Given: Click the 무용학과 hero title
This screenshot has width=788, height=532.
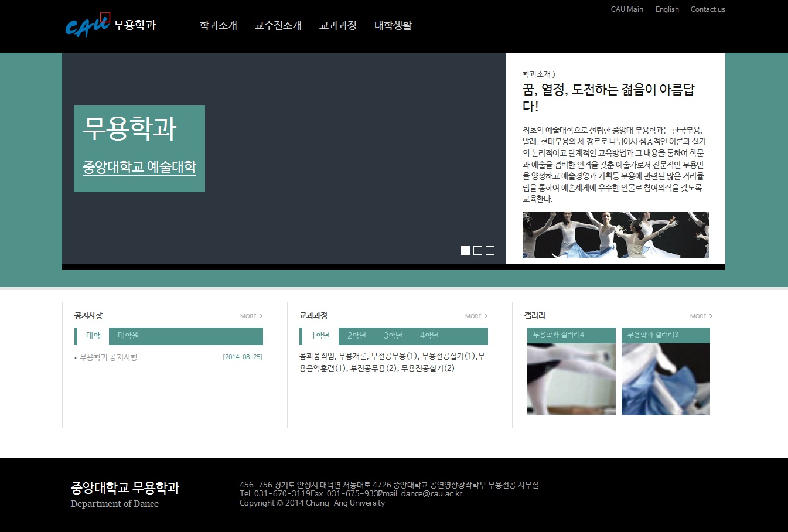Looking at the screenshot, I should click(x=129, y=128).
